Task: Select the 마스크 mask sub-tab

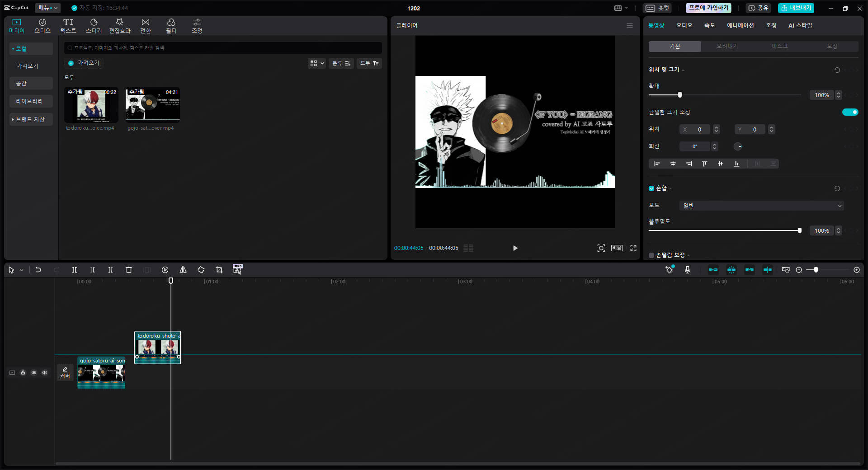Action: tap(779, 46)
